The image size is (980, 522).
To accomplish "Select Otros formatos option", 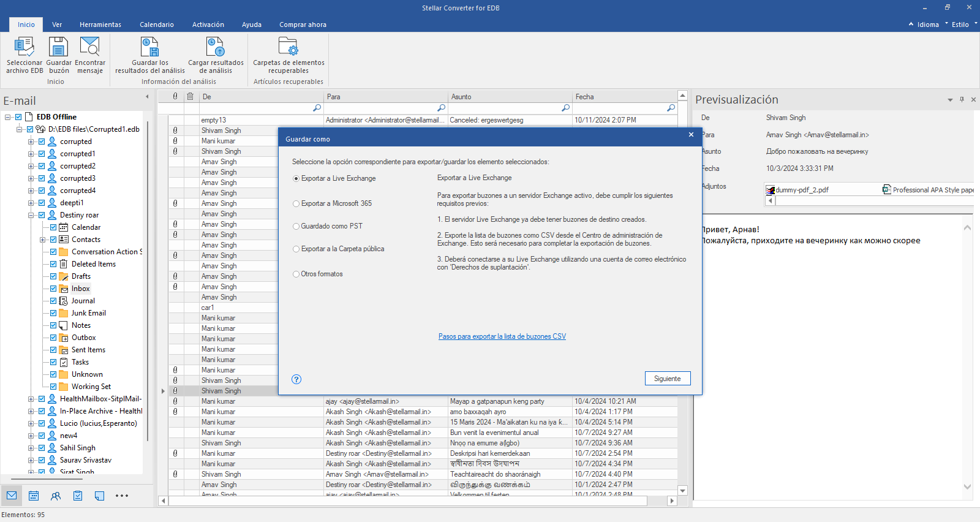I will pos(318,274).
